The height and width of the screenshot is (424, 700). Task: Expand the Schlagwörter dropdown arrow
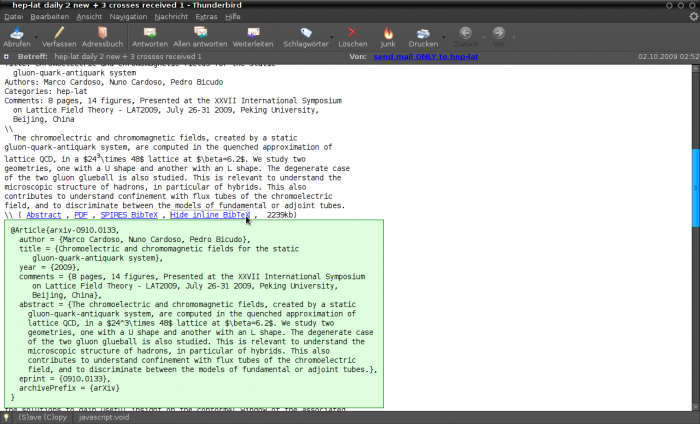tap(331, 37)
